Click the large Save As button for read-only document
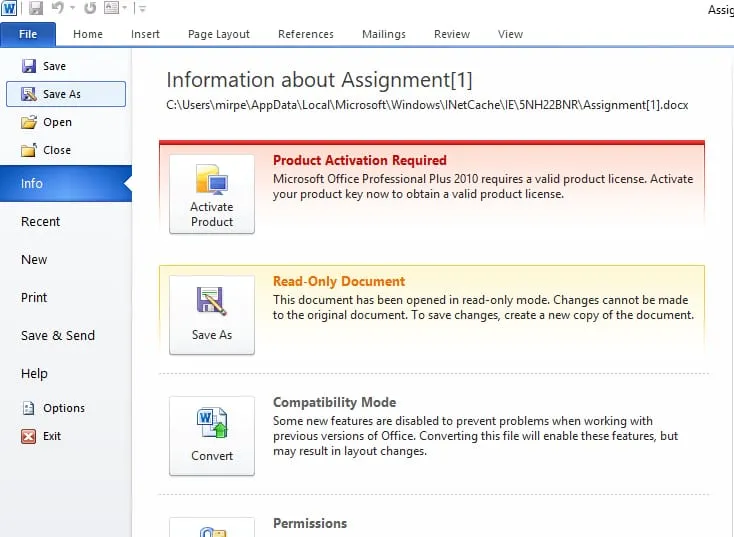 click(212, 315)
